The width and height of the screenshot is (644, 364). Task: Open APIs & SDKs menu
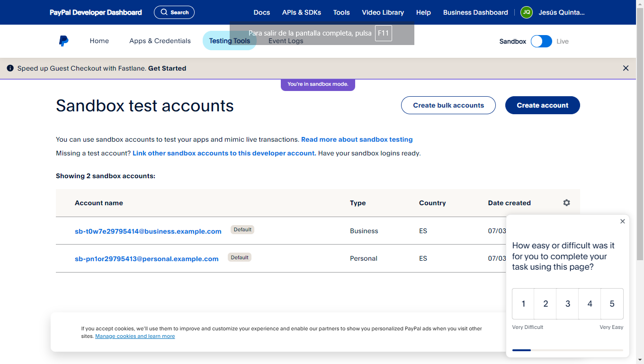click(301, 12)
